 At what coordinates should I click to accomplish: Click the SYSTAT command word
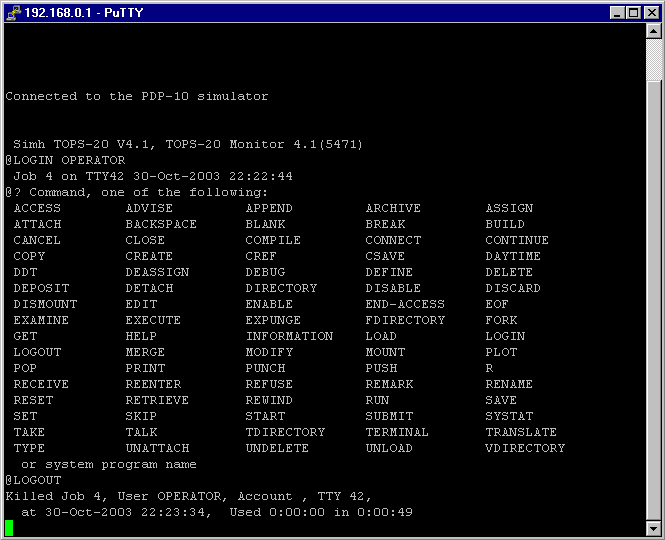point(509,416)
